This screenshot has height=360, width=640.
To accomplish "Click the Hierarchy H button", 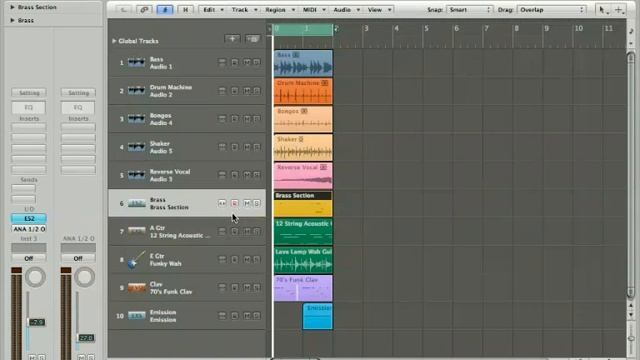I will [185, 9].
